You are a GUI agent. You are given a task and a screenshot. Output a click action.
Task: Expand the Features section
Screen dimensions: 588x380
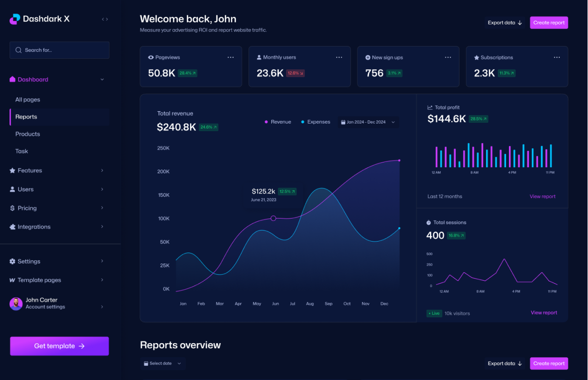tap(30, 170)
